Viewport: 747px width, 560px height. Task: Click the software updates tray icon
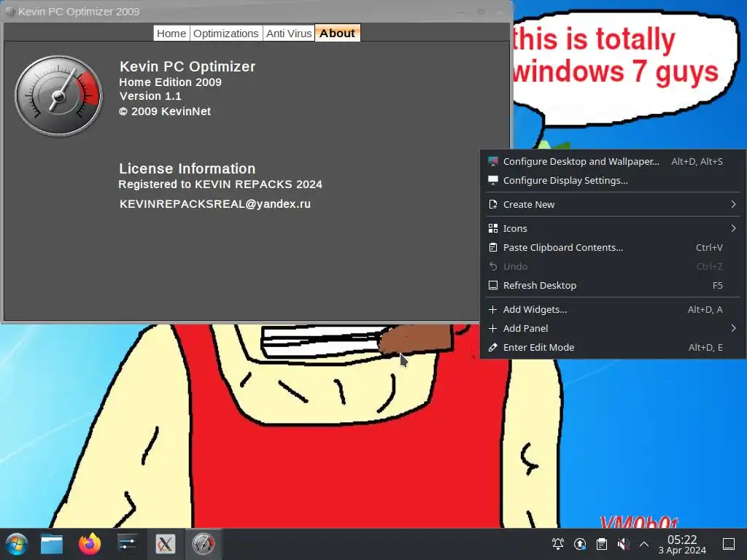pyautogui.click(x=580, y=544)
